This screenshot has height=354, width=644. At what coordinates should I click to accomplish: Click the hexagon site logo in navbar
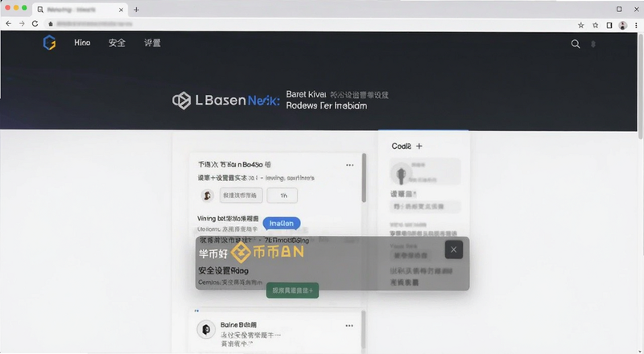pos(49,43)
